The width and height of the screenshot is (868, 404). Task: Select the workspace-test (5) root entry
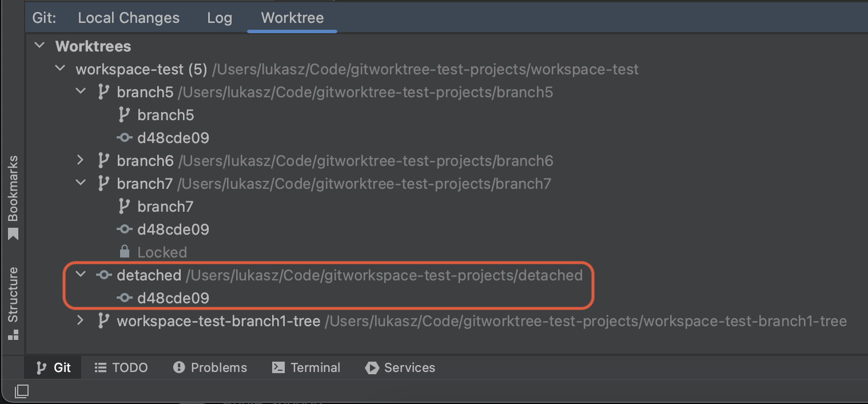tap(141, 69)
